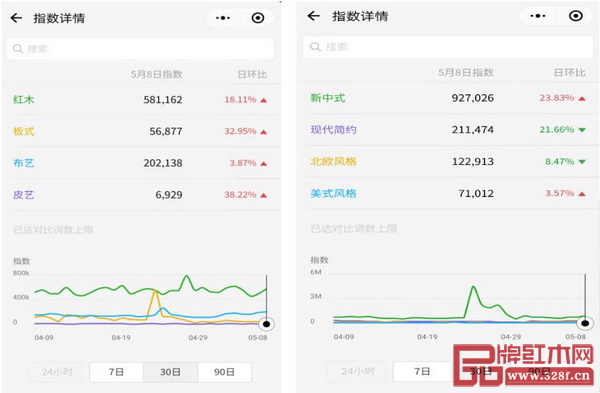
Task: Switch left chart to 90日 range
Action: tap(225, 372)
